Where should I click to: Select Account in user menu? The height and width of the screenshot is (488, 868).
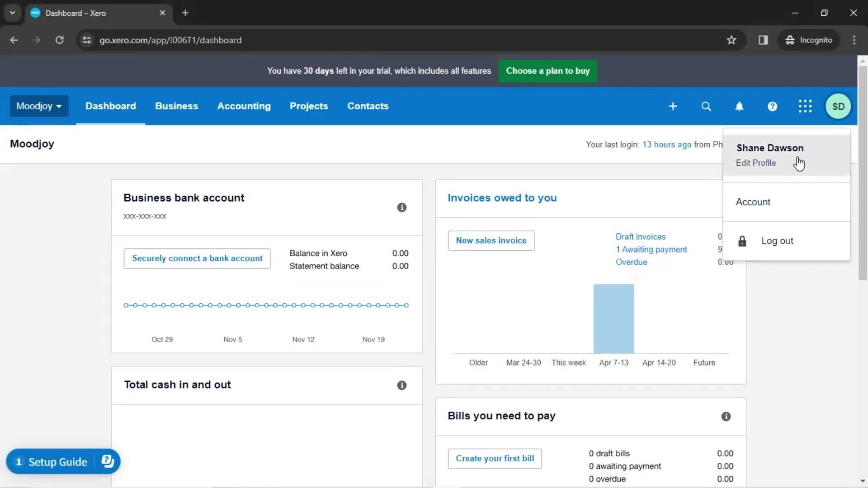(x=787, y=202)
